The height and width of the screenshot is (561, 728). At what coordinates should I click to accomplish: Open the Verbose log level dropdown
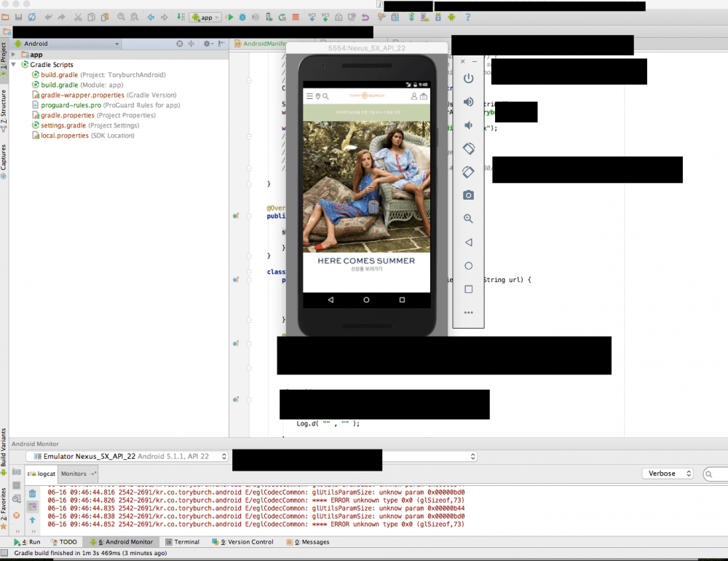668,474
